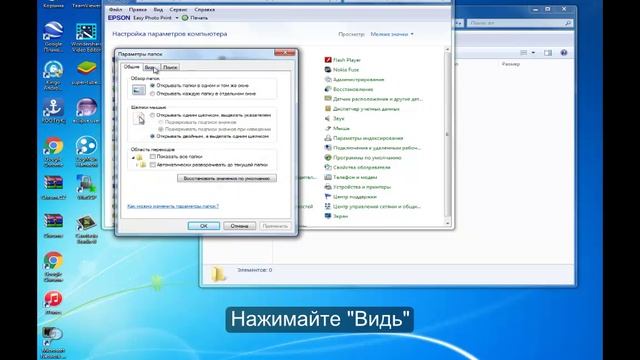This screenshot has width=640, height=360.
Task: Open the Правка menu
Action: [x=138, y=9]
